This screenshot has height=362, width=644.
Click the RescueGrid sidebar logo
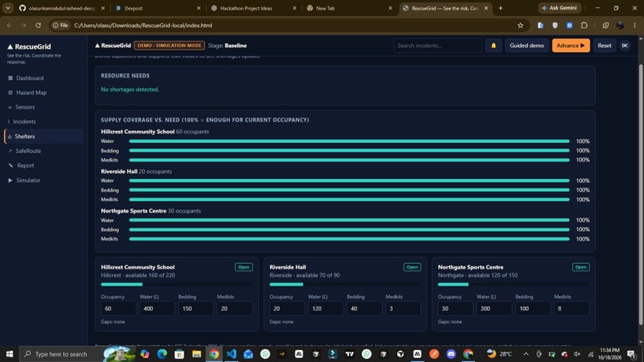(29, 47)
